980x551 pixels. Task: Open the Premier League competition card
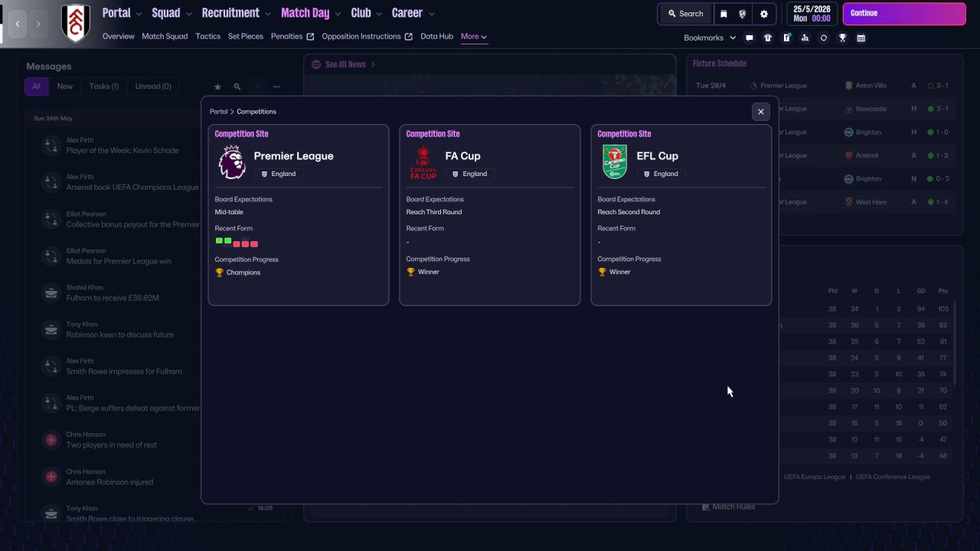tap(299, 215)
